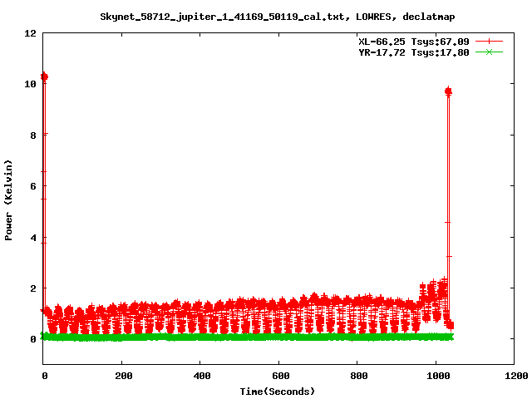Click the x-axis tick label 200
Screen dimensions: 532x399
point(121,376)
